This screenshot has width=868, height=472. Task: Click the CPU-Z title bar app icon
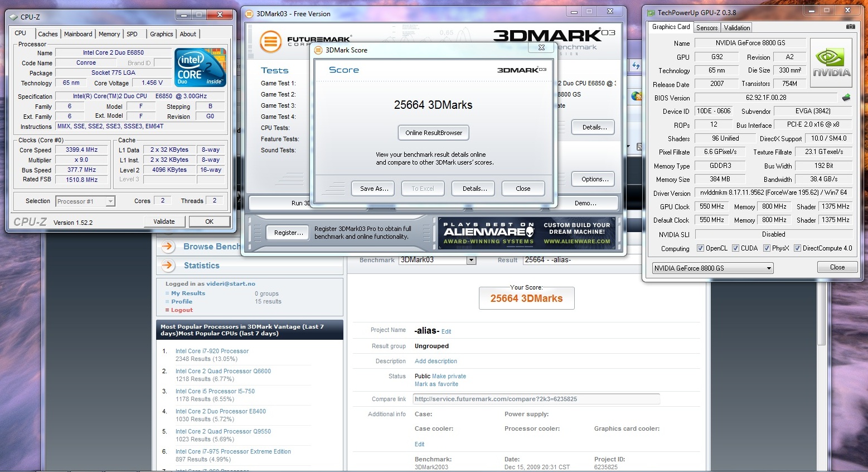(13, 17)
